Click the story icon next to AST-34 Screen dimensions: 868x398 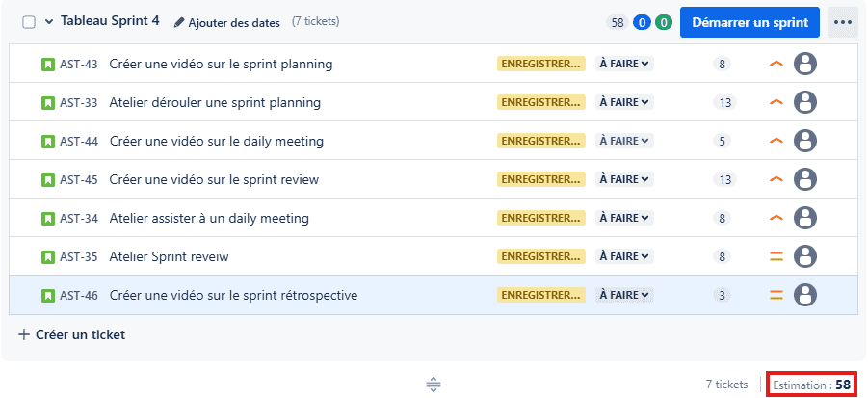pyautogui.click(x=48, y=218)
